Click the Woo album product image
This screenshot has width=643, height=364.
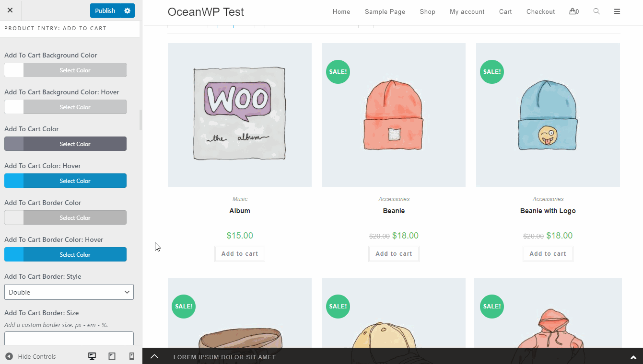240,115
